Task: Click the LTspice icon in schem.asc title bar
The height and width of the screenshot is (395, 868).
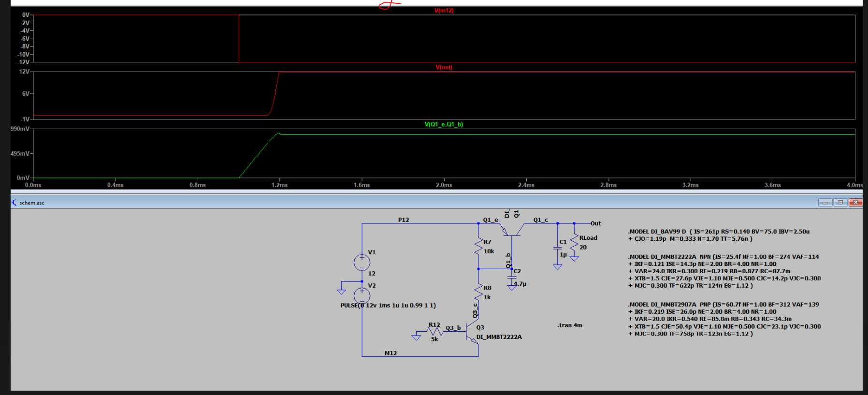Action: (x=14, y=203)
